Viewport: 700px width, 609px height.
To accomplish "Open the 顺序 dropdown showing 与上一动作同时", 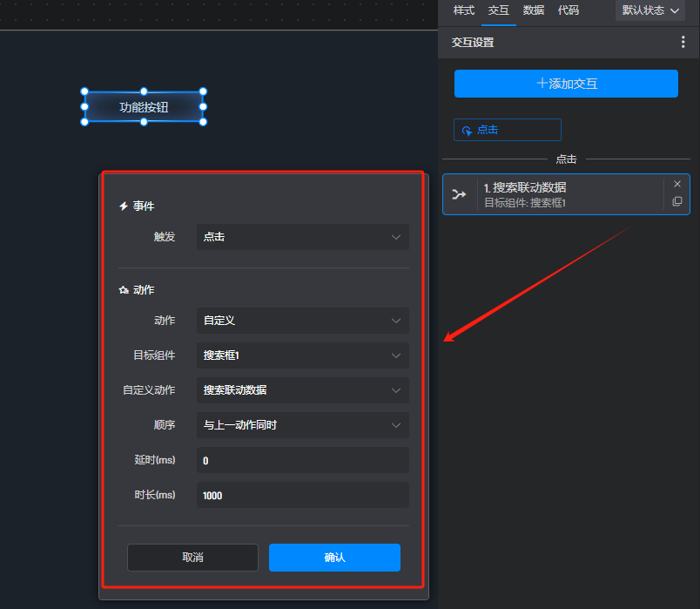I will [x=303, y=425].
